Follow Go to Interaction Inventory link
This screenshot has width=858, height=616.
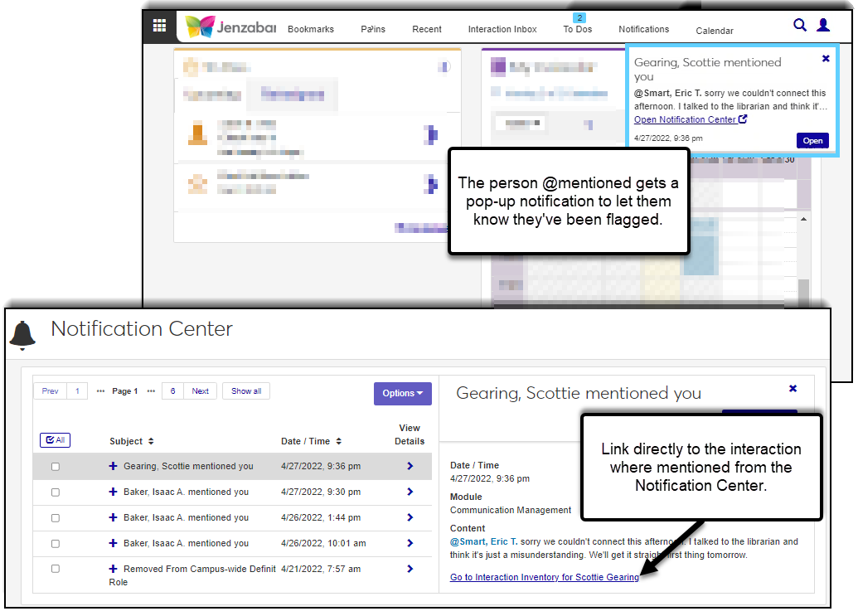(544, 578)
